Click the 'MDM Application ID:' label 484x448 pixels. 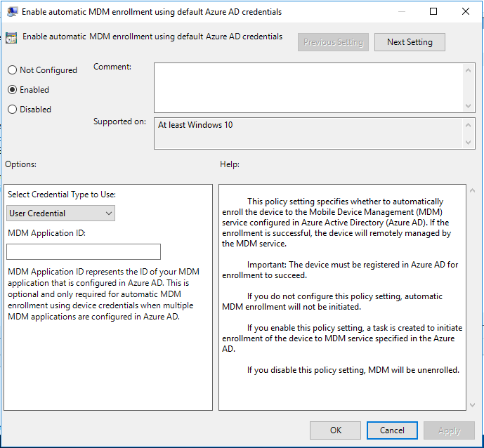(x=46, y=233)
